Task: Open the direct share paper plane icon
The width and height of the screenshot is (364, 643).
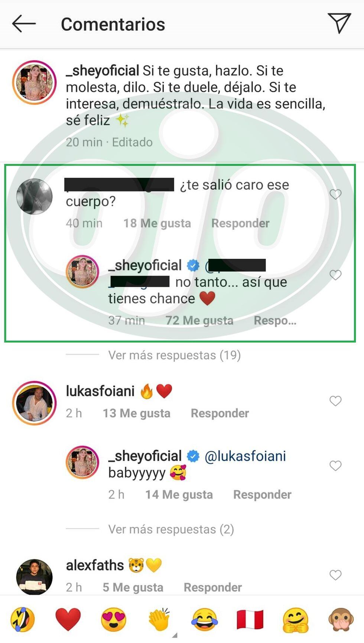Action: point(339,23)
